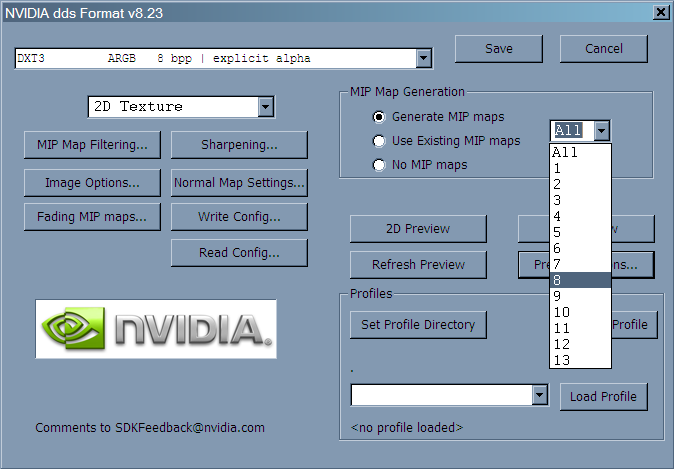Click the selected All value field
The image size is (674, 469).
(x=573, y=130)
